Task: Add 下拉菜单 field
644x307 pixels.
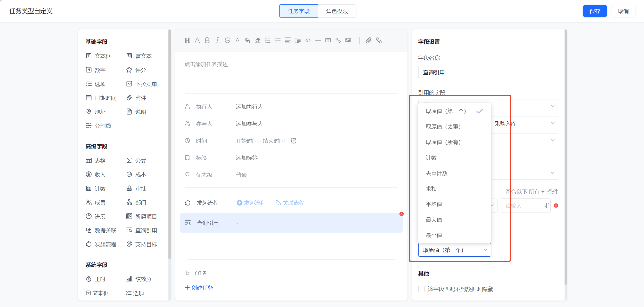Action: click(142, 84)
